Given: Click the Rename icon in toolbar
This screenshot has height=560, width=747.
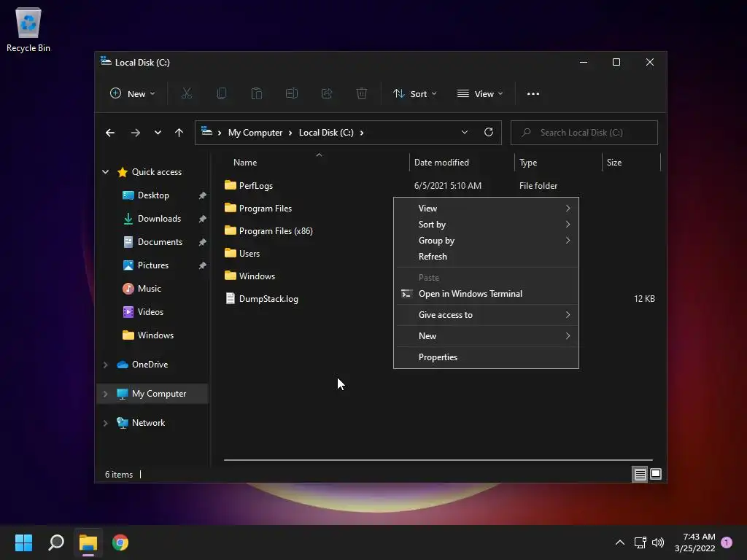Looking at the screenshot, I should (x=292, y=94).
